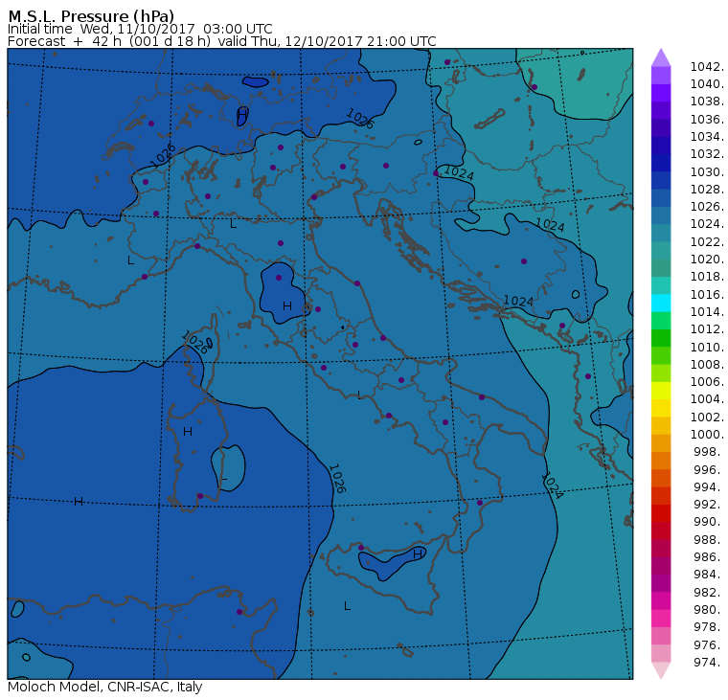Click the 980. legend label
This screenshot has width=728, height=700.
pos(708,609)
